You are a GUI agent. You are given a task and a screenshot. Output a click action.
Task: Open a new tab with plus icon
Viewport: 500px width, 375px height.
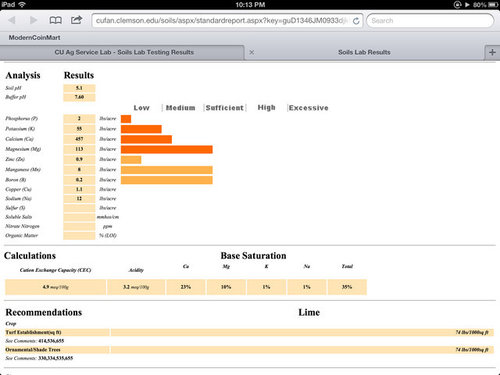pos(492,52)
